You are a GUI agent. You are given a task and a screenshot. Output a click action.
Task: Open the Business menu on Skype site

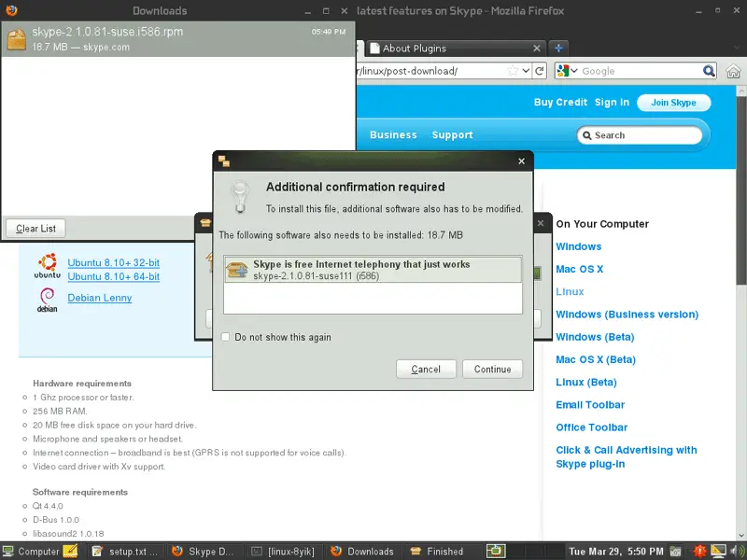(393, 135)
